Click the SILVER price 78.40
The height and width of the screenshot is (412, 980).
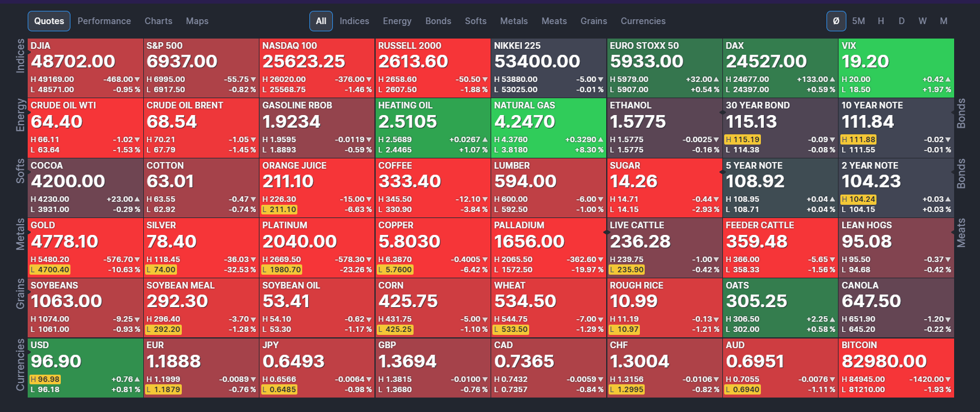[x=172, y=242]
